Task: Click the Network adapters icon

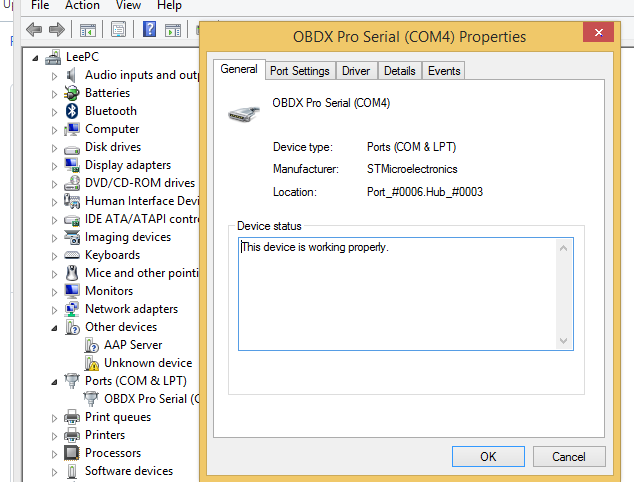Action: 72,309
